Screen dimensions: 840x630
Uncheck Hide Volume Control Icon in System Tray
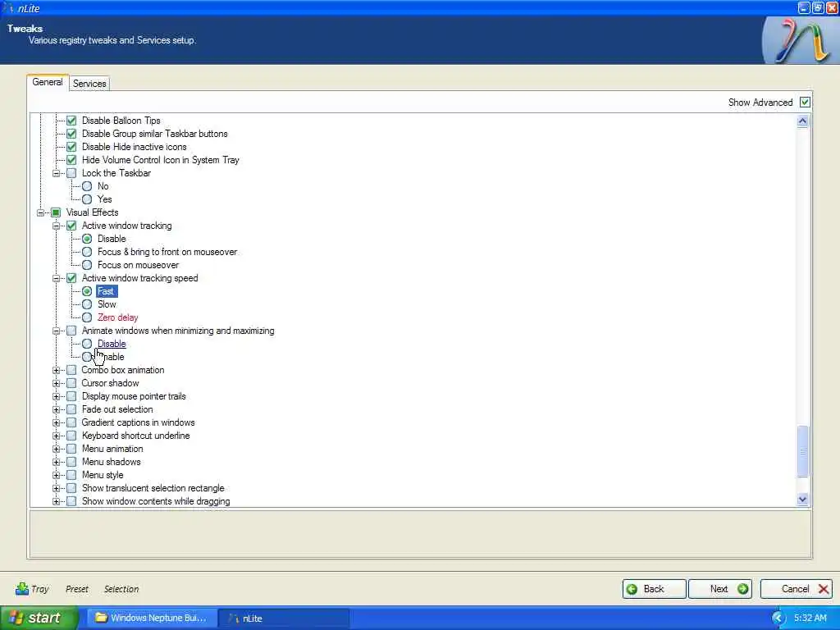click(71, 160)
